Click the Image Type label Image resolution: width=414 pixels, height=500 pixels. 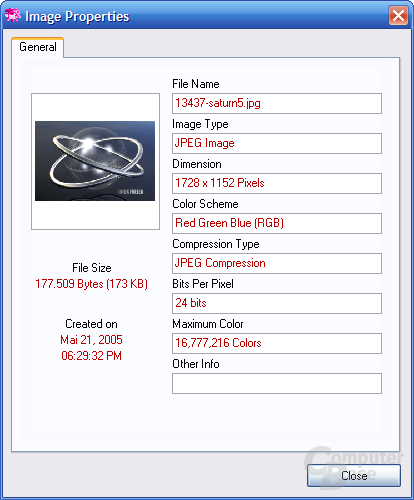[x=200, y=124]
